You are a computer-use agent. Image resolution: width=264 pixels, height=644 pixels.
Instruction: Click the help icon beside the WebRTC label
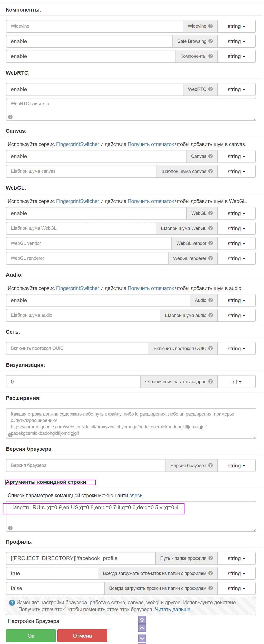point(210,89)
